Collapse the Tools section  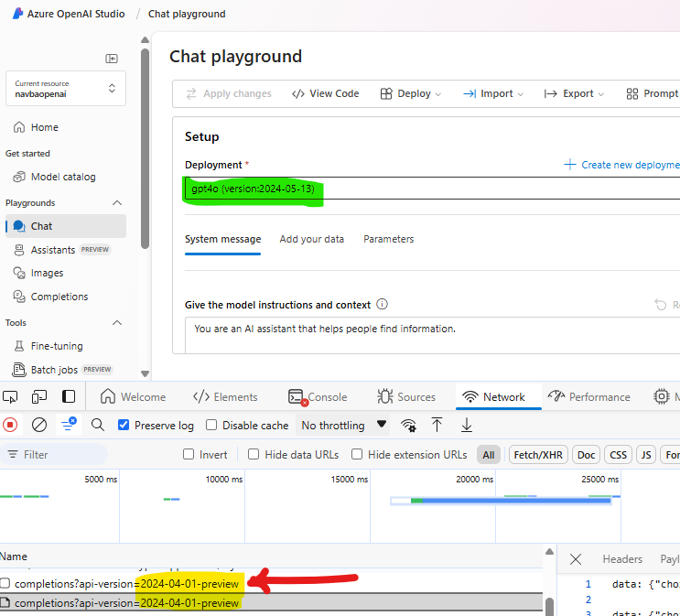(117, 323)
